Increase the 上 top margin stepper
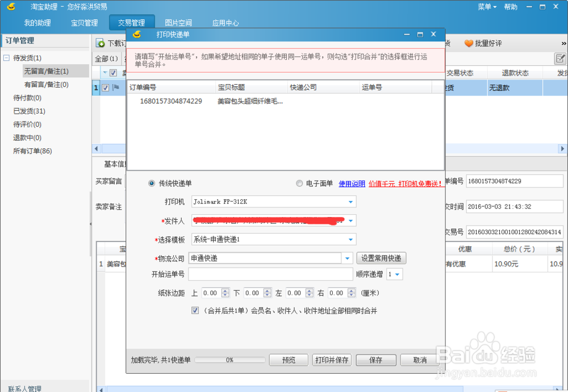Screen dimensions: 568x392 coord(225,290)
